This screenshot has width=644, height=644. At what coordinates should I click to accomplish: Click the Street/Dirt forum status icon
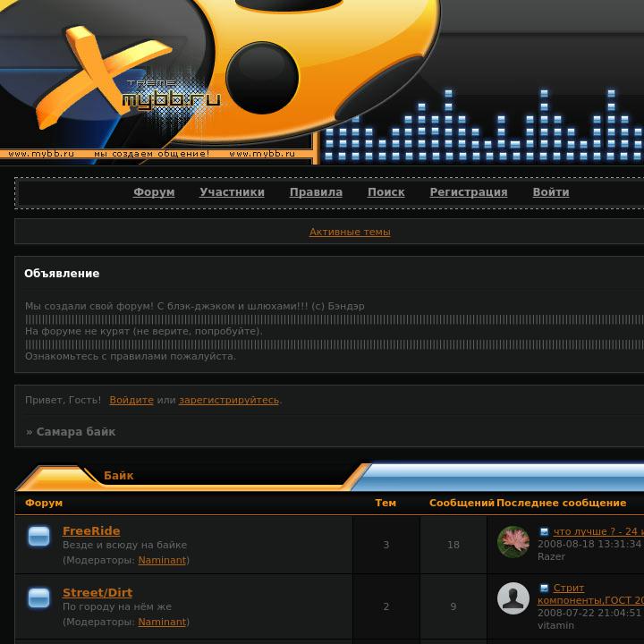pyautogui.click(x=39, y=598)
